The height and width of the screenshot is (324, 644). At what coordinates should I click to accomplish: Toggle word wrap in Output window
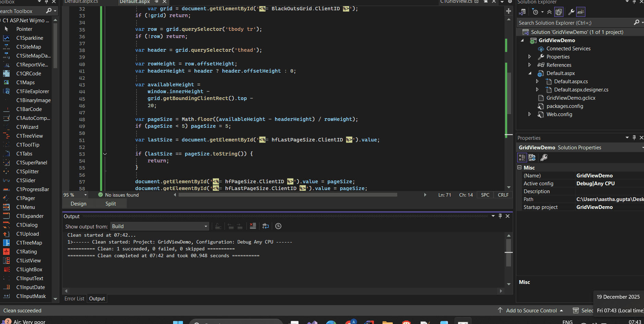click(266, 226)
